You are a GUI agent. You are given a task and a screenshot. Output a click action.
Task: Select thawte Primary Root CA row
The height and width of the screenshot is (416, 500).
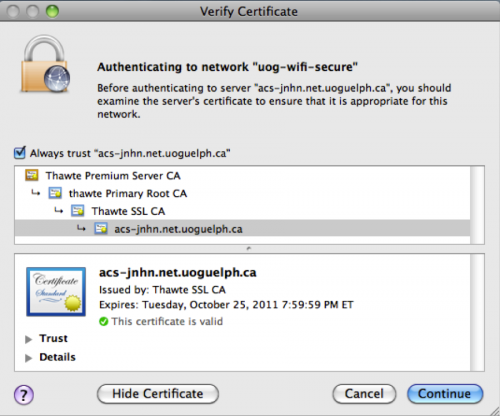pos(242,193)
